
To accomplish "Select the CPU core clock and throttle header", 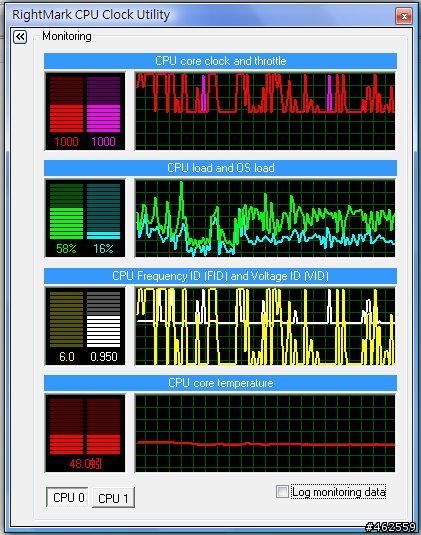I will pyautogui.click(x=220, y=61).
